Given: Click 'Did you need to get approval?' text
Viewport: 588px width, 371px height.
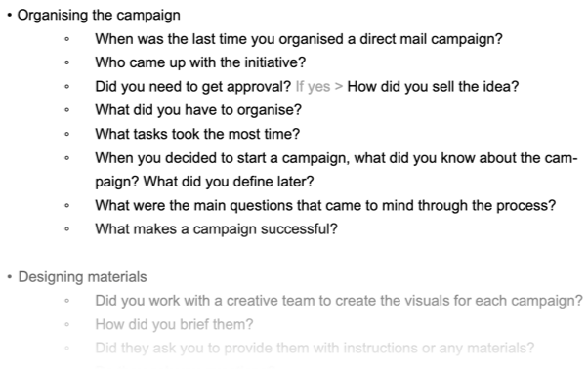Looking at the screenshot, I should click(x=192, y=87).
